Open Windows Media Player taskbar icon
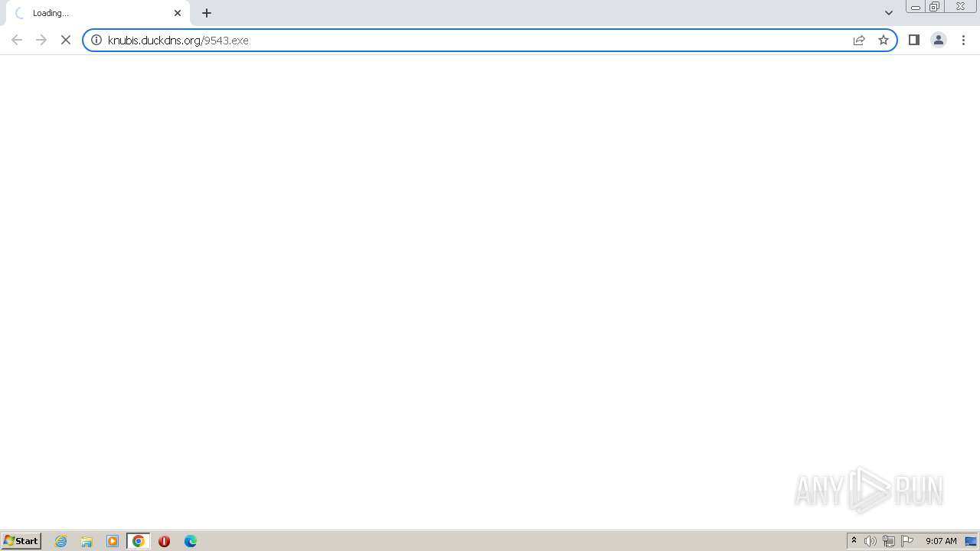 (113, 541)
